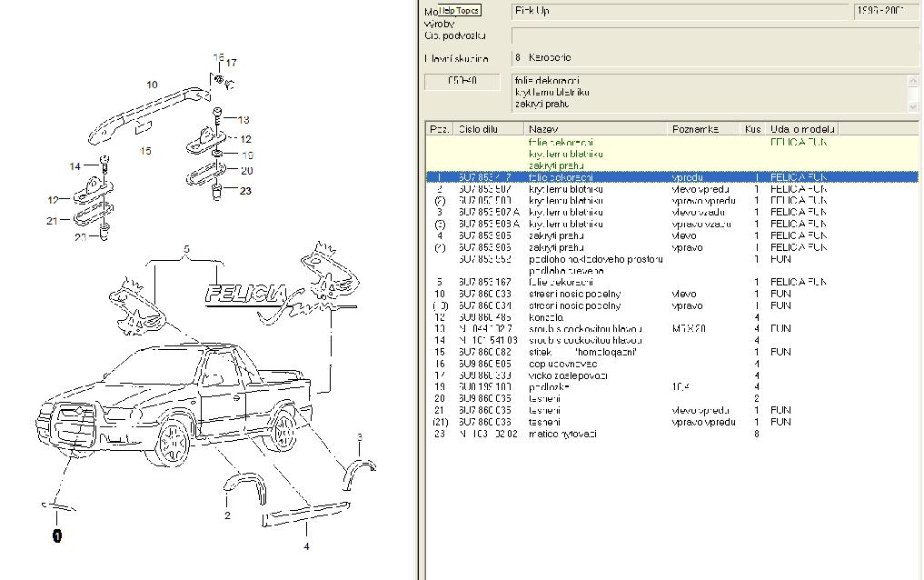Select row 5 folie dekoracni 6U7 853 167

tap(671, 283)
